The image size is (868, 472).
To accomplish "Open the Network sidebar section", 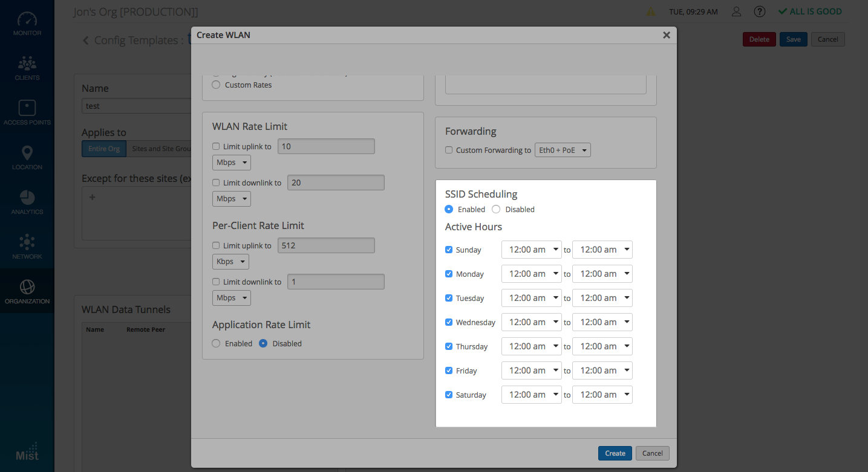I will coord(27,247).
